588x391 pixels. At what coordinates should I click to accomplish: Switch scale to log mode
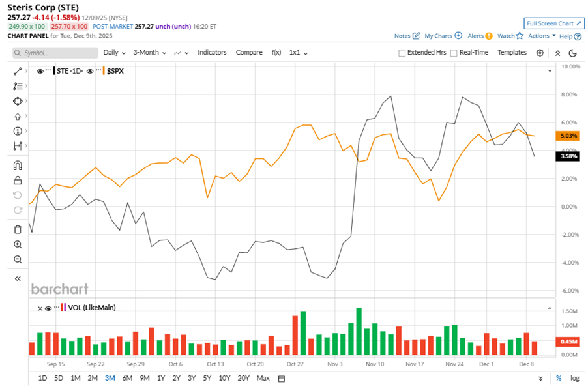[x=575, y=378]
